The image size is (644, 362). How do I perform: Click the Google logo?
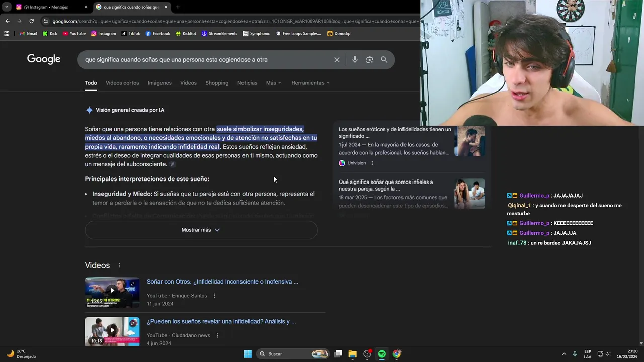click(44, 59)
